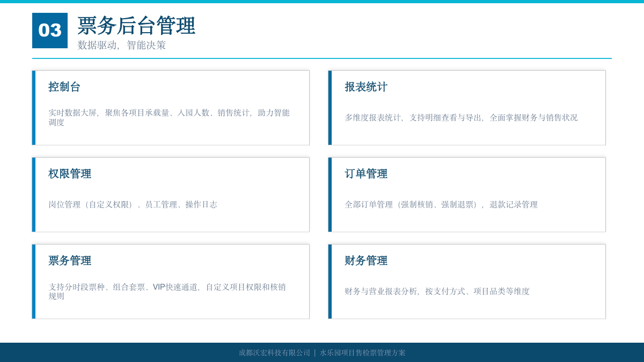Select the 全部订单管理 description text
Image resolution: width=644 pixels, height=362 pixels.
pos(441,204)
